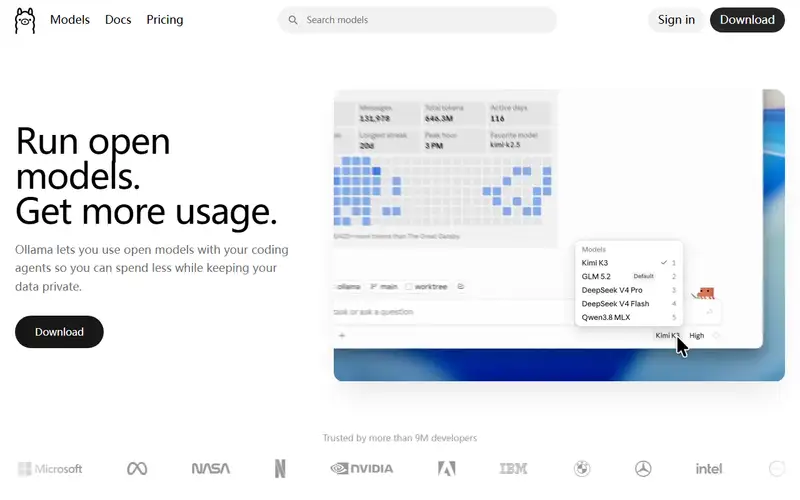Click the NVIDIA logo
The image size is (800, 500).
tap(362, 468)
